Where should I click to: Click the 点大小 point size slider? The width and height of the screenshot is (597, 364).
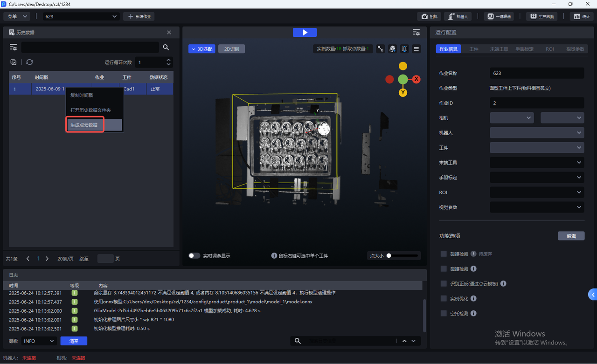(x=402, y=255)
